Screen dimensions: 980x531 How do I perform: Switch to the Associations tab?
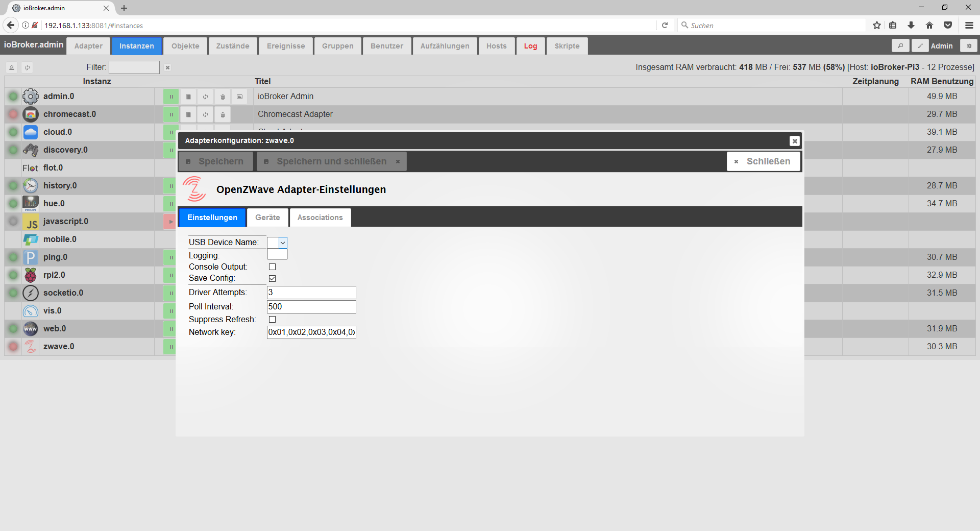click(x=320, y=218)
